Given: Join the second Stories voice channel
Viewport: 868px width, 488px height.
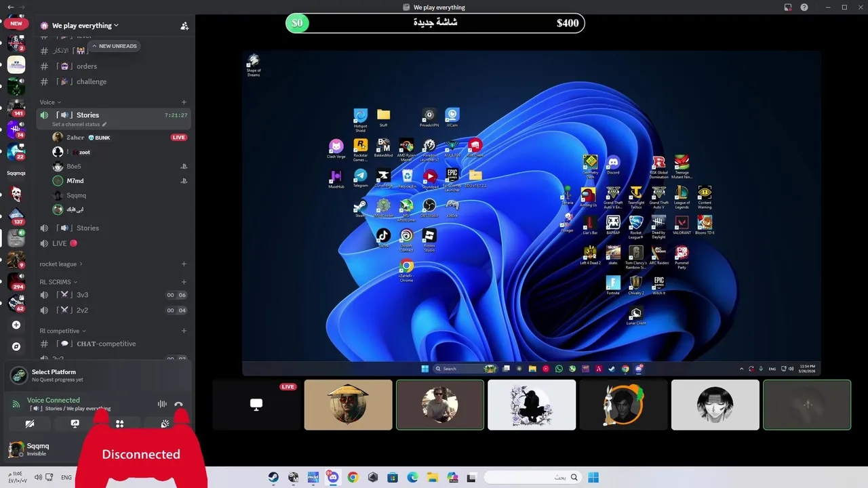Looking at the screenshot, I should coord(87,228).
